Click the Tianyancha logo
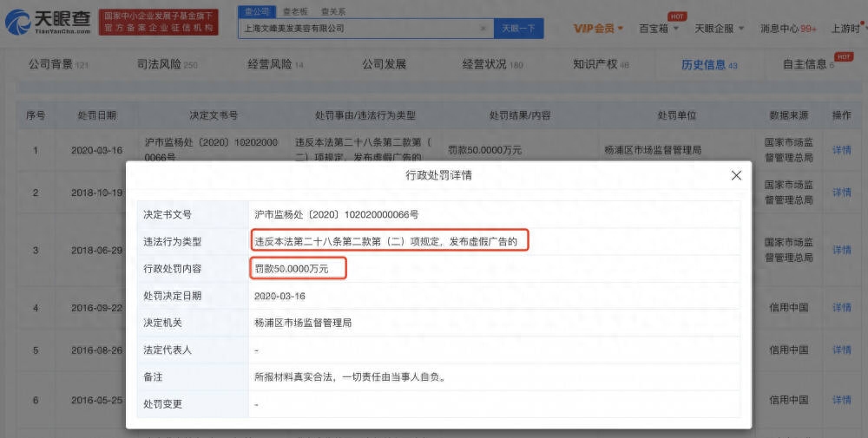This screenshot has width=868, height=438. [x=48, y=23]
